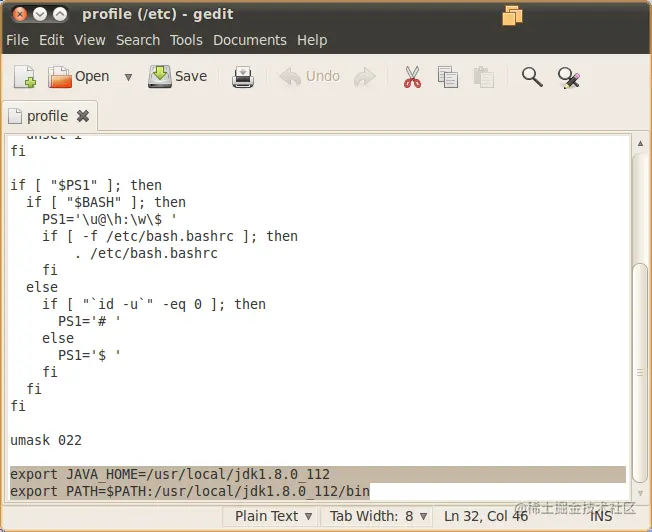Click the vertical scrollbar thumb
This screenshot has height=532, width=652.
640,372
